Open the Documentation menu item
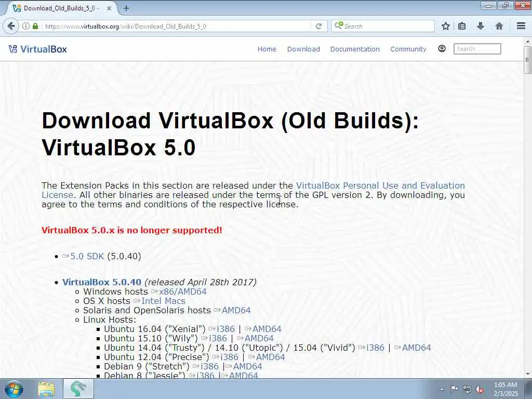The height and width of the screenshot is (399, 532). pos(355,49)
